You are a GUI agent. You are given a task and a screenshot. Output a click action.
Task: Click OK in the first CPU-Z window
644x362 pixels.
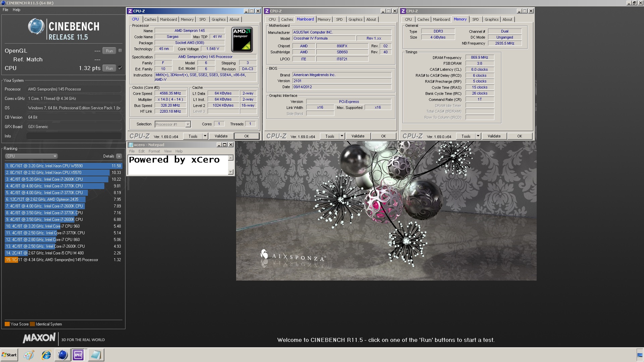click(x=247, y=136)
